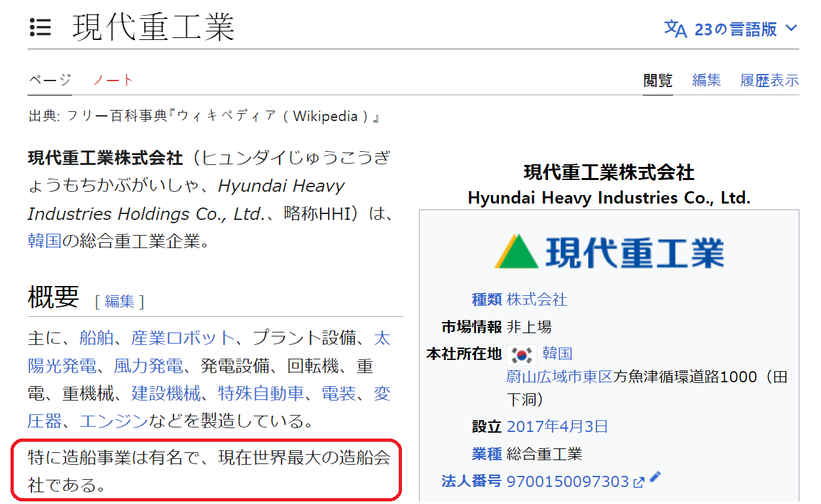Open the エンジン link
Screen dimensions: 821x504
pyautogui.click(x=114, y=420)
